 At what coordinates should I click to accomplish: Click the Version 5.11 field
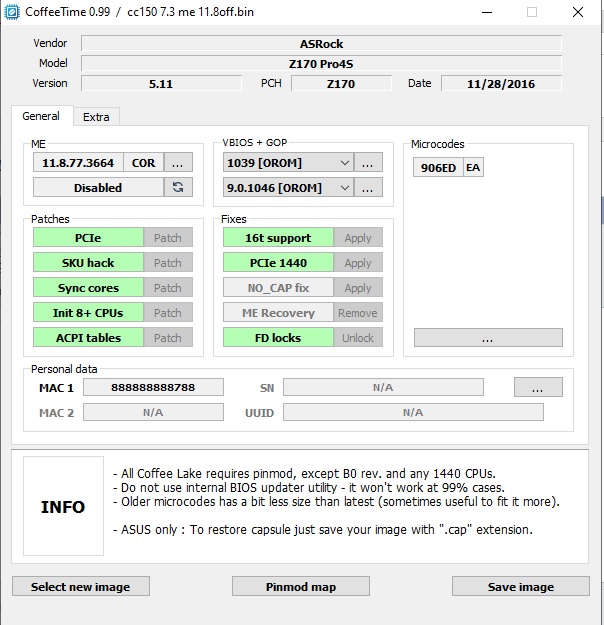tap(161, 84)
